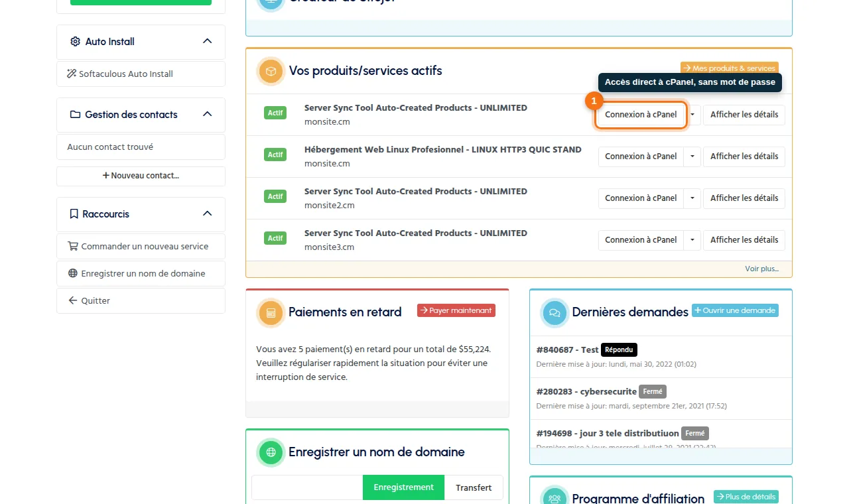The width and height of the screenshot is (849, 504).
Task: Select Commander un nouveau service shortcut
Action: coord(141,246)
